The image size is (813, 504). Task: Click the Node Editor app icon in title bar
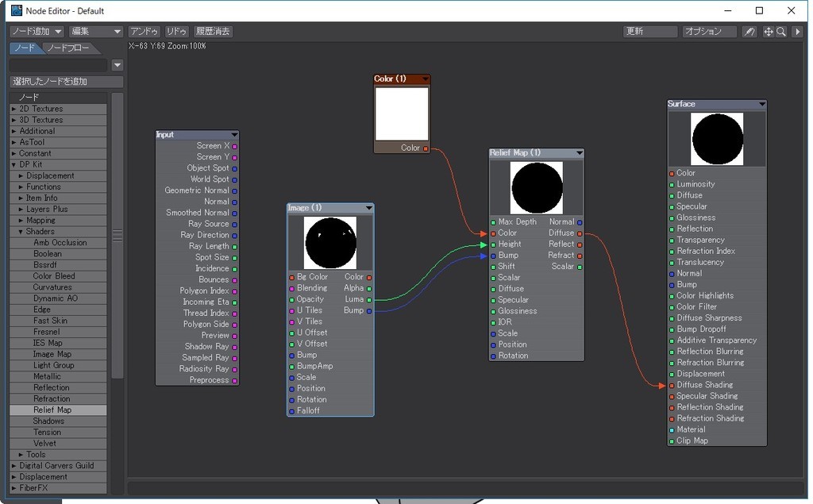click(17, 10)
